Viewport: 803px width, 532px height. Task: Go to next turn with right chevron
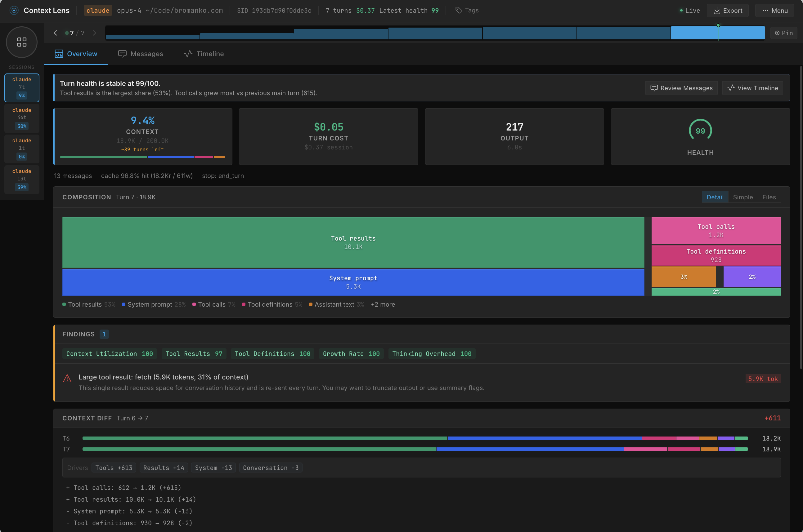(x=94, y=33)
